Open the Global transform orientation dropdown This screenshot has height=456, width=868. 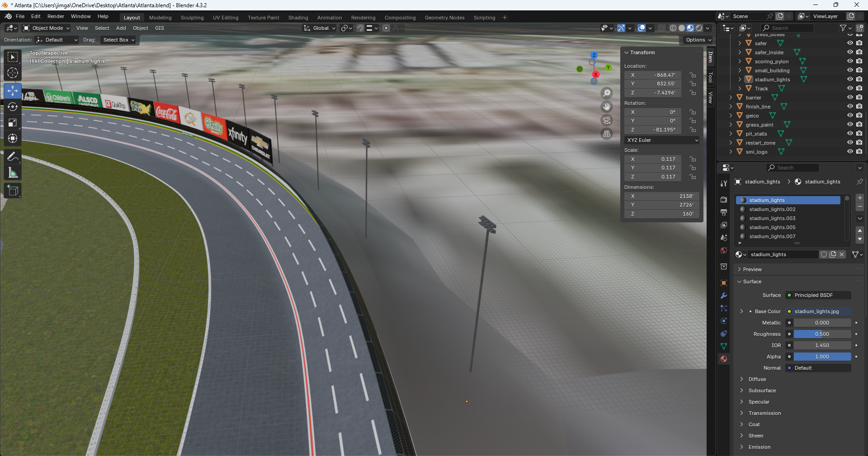pyautogui.click(x=320, y=28)
